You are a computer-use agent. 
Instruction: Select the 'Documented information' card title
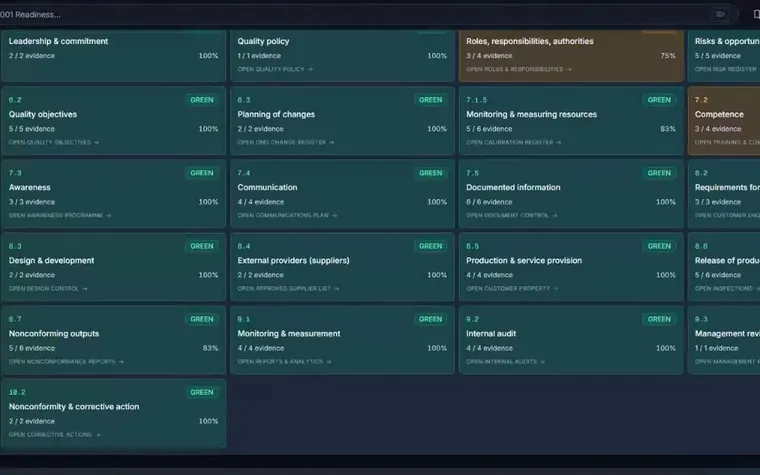[x=513, y=188]
